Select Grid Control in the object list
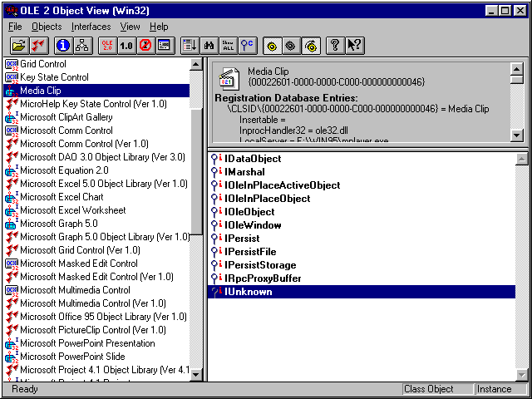The width and height of the screenshot is (532, 399). point(44,64)
